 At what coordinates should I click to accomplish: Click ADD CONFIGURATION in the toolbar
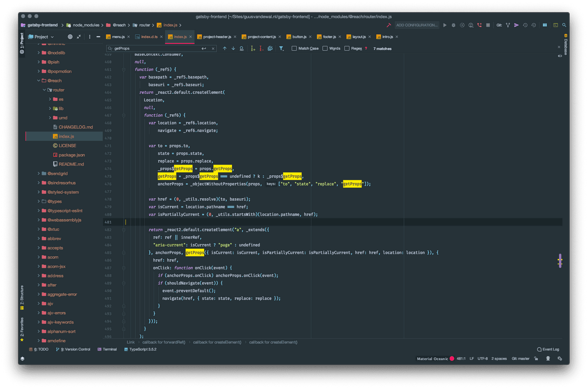pos(417,25)
